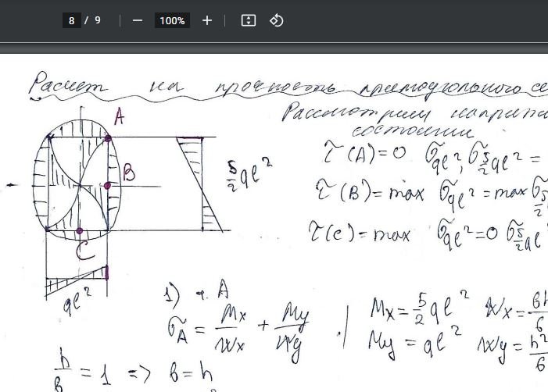Click the zoom out minus button

coord(138,20)
